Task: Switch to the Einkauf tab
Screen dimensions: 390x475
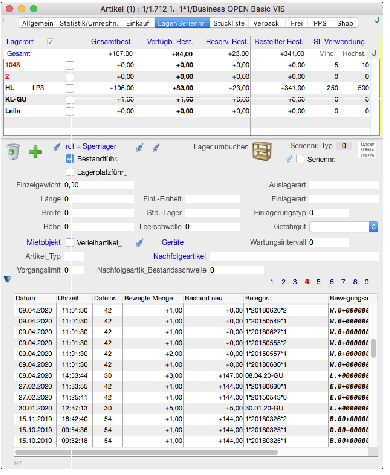Action: pyautogui.click(x=138, y=23)
